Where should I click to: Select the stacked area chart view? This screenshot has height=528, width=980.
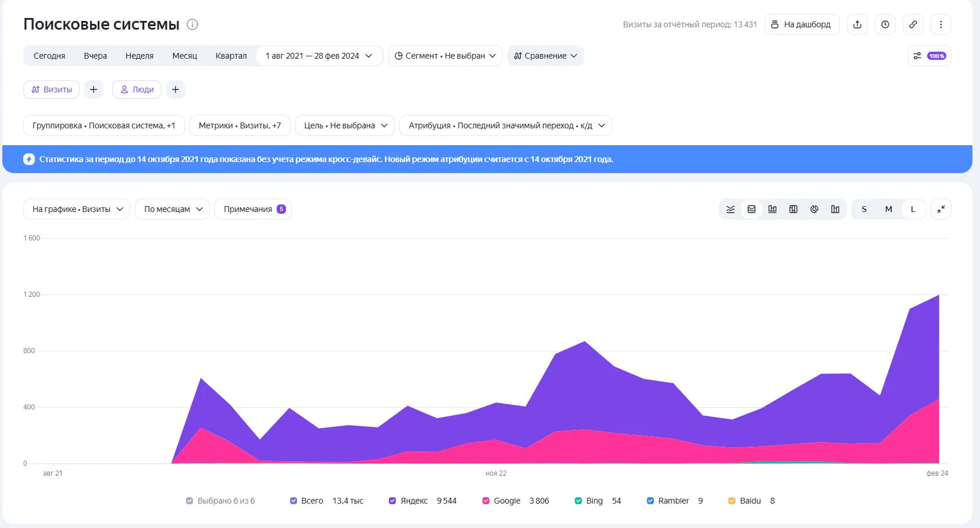752,209
